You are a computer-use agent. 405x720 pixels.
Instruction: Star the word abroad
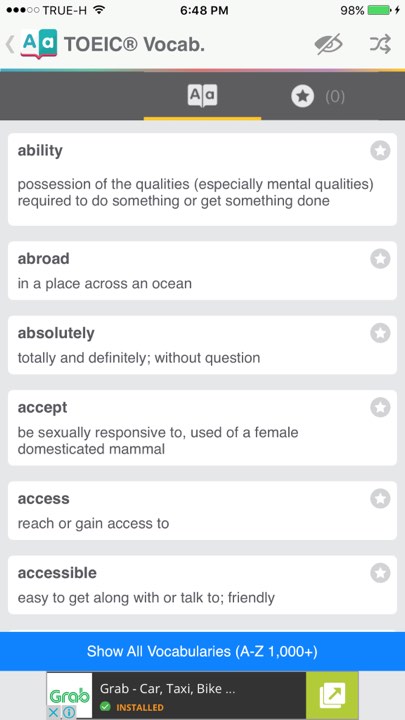pyautogui.click(x=380, y=259)
